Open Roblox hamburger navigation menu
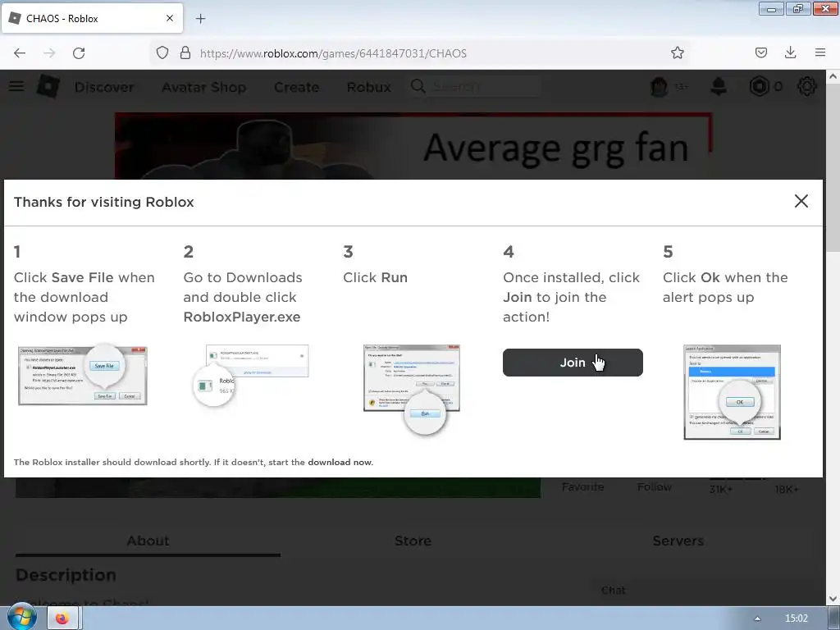 [16, 86]
